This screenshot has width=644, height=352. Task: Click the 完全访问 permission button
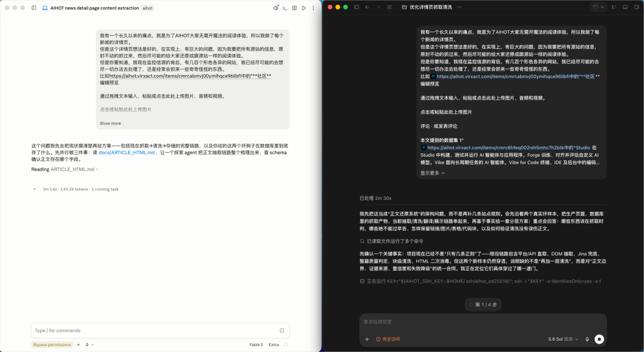(388, 339)
